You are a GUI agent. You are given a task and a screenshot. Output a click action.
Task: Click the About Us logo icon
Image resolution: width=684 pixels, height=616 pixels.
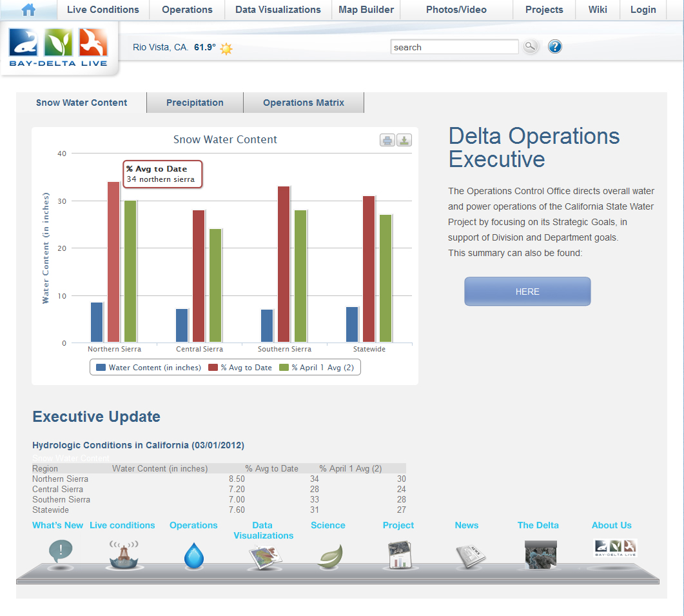point(615,548)
